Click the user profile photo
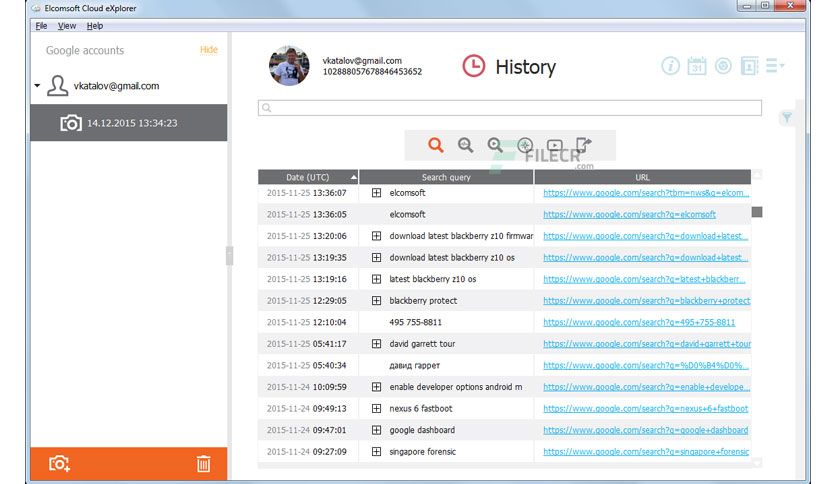This screenshot has height=484, width=836. (x=289, y=66)
